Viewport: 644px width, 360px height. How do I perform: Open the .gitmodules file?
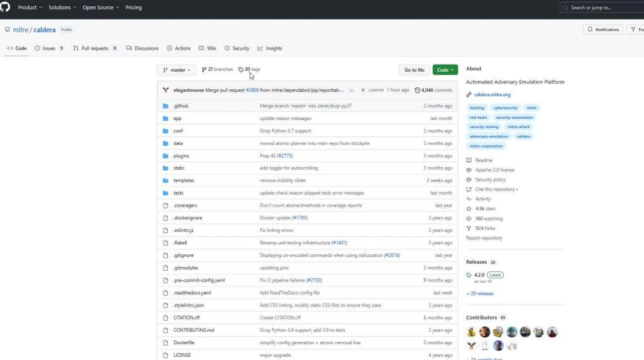point(186,268)
